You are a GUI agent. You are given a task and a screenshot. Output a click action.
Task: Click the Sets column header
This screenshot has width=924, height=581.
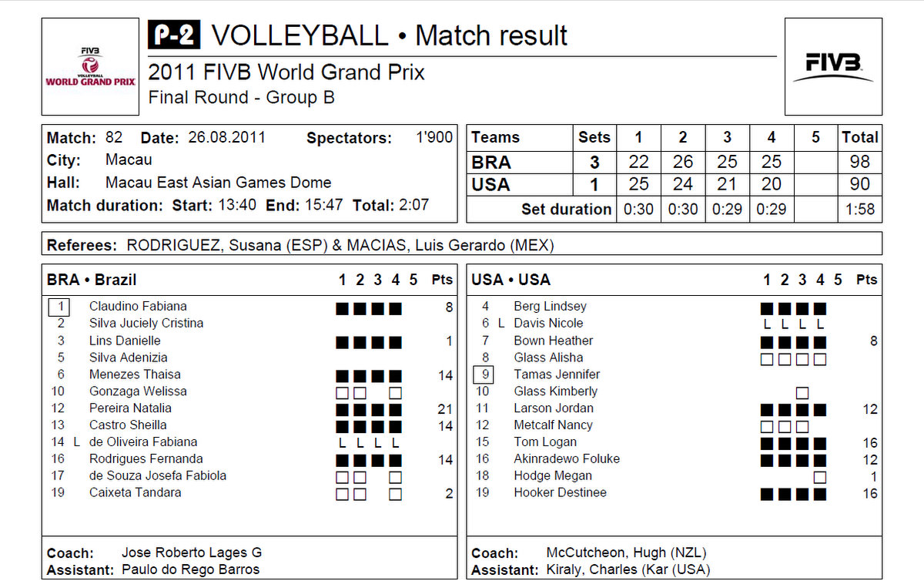(x=594, y=138)
